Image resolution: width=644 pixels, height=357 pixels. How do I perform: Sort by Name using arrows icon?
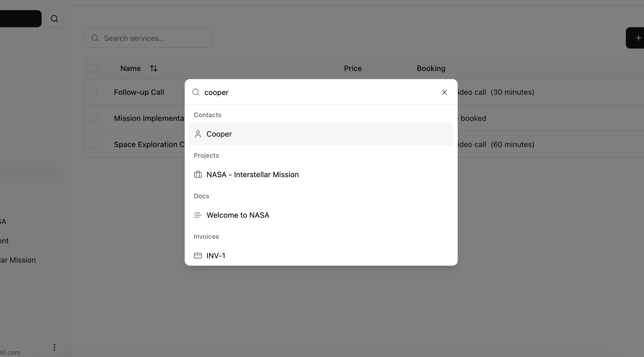click(153, 69)
